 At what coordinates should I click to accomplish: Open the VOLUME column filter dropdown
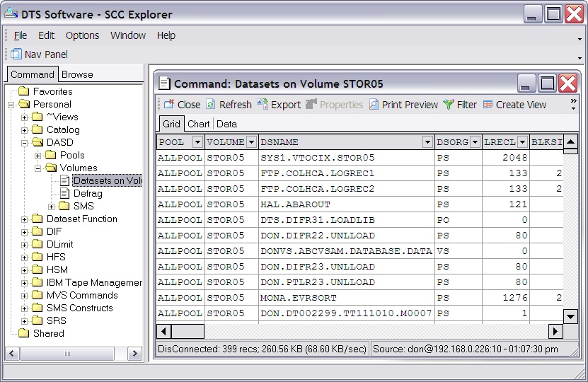pos(252,142)
